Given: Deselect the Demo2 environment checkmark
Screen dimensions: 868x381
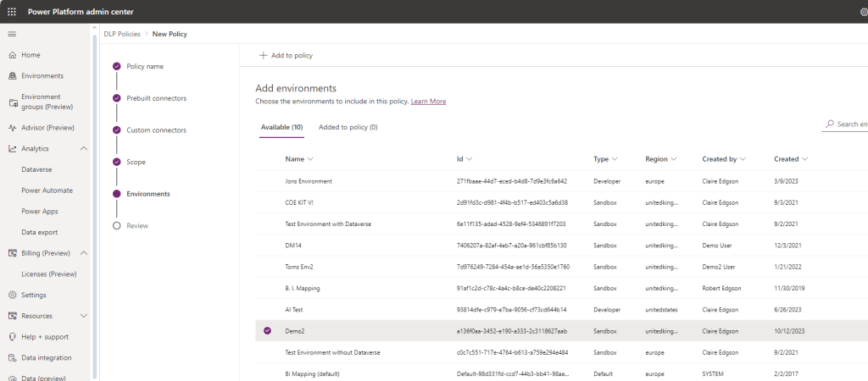Looking at the screenshot, I should 268,331.
